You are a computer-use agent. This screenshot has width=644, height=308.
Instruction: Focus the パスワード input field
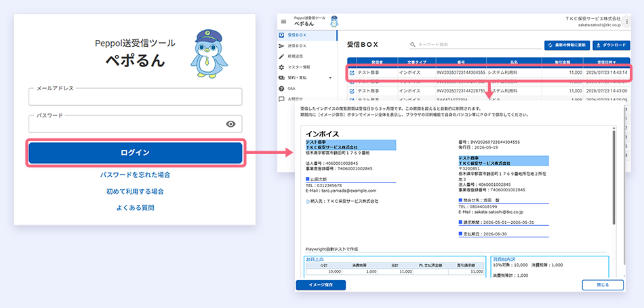[x=136, y=123]
